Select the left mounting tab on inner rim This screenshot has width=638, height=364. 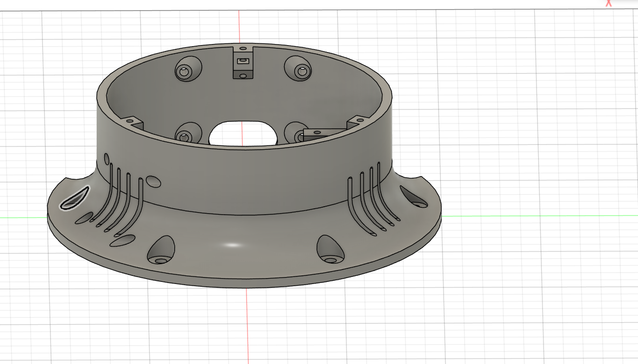pyautogui.click(x=132, y=122)
